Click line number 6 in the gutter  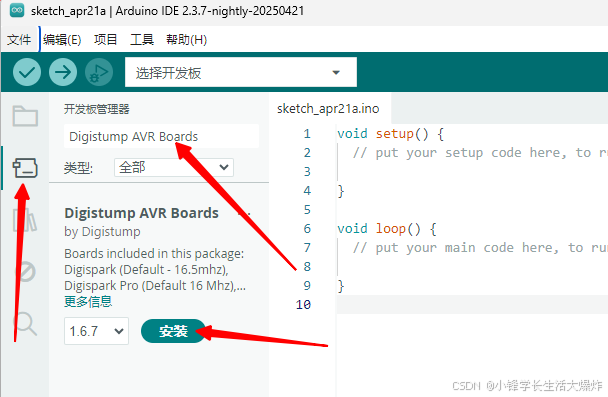tap(307, 229)
